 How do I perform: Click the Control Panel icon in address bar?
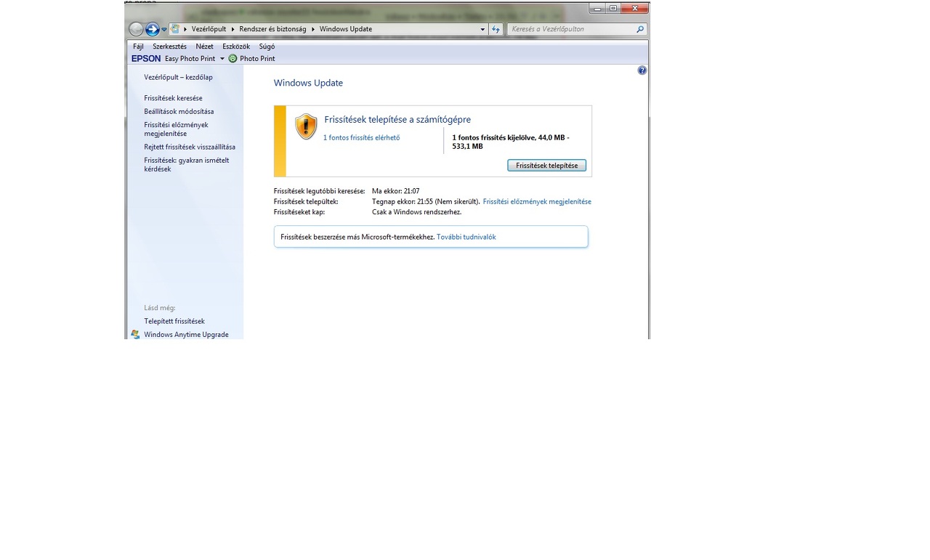click(x=175, y=29)
